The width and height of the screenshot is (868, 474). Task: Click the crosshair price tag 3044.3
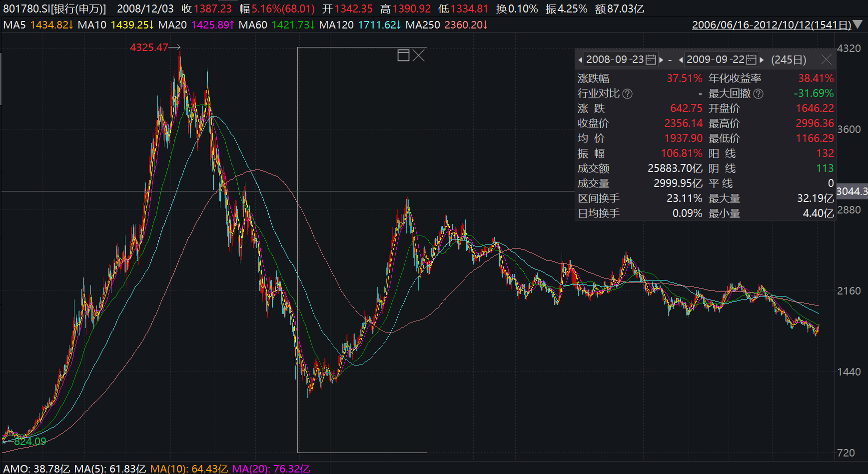pos(852,191)
